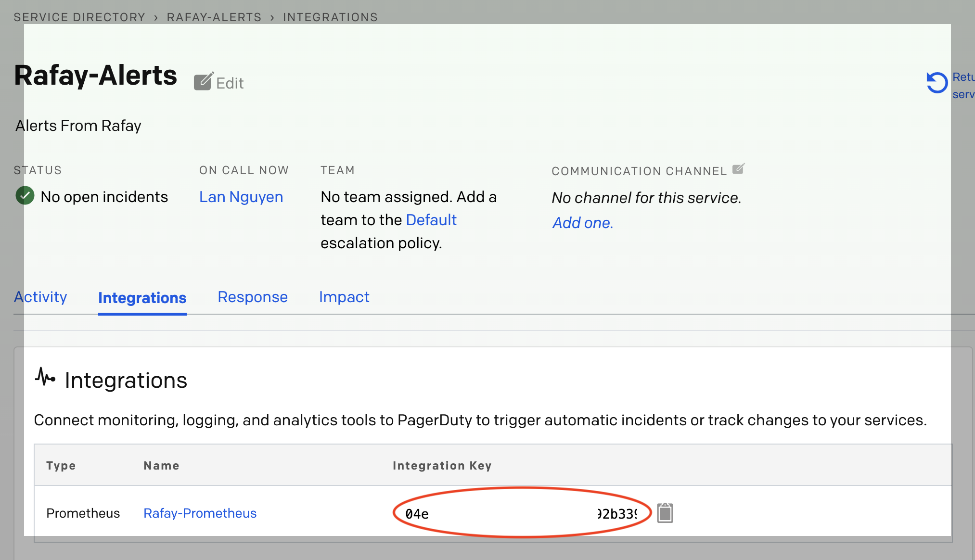Click the Edit pencil icon beside Rafay-Alerts
Image resolution: width=975 pixels, height=560 pixels.
tap(204, 81)
